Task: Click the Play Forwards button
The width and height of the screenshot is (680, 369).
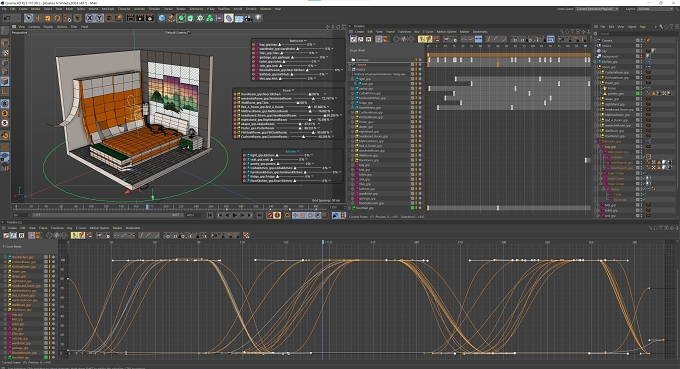Action: [x=235, y=215]
